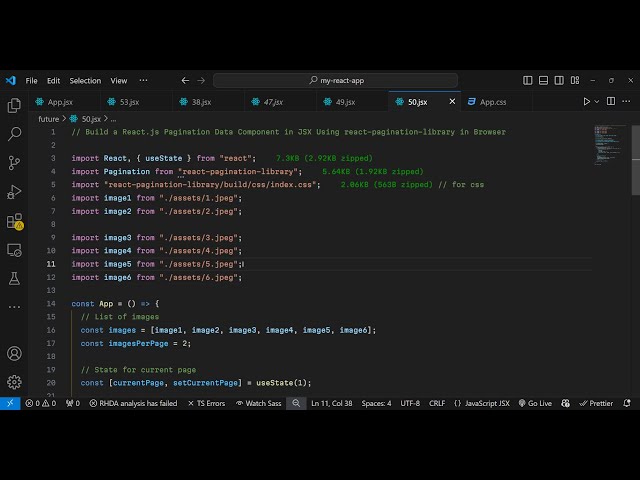Open the Testing flask icon
The height and width of the screenshot is (480, 640).
coord(14,279)
